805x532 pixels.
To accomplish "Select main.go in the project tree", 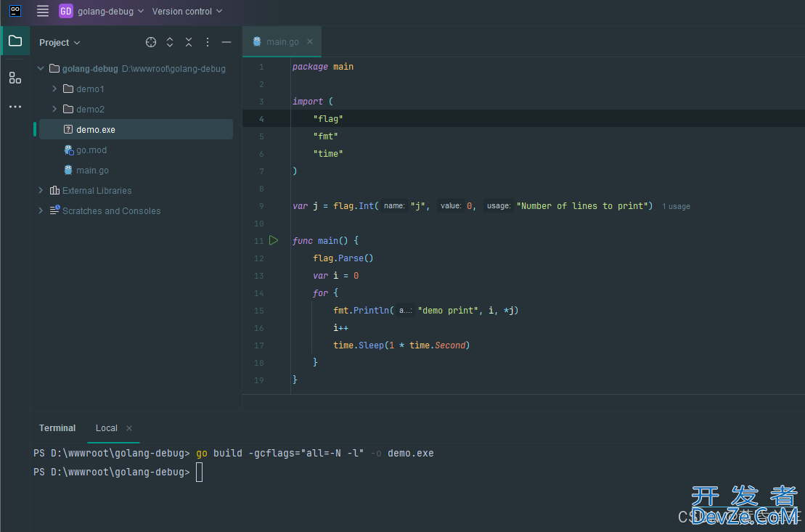I will (x=92, y=170).
